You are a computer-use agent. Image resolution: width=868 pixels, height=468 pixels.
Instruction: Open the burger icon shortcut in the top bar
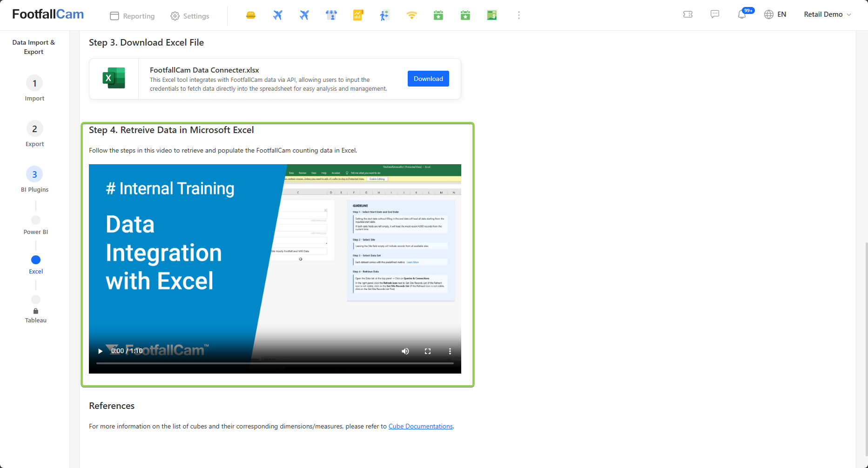[251, 15]
